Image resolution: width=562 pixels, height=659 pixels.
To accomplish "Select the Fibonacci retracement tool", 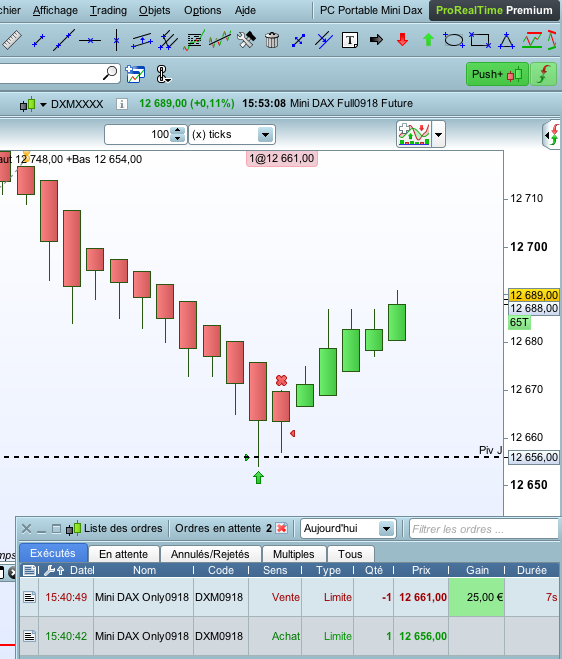I will tap(194, 40).
